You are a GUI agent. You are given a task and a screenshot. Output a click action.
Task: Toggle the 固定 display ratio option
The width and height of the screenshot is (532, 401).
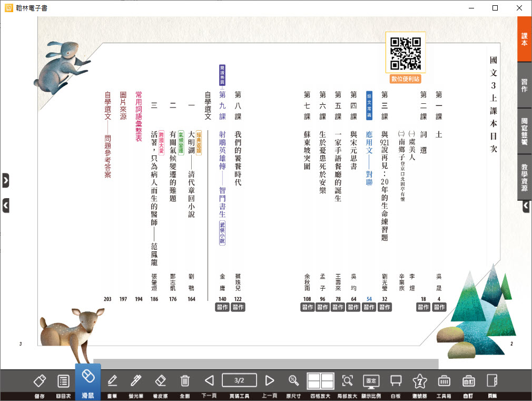click(x=371, y=381)
